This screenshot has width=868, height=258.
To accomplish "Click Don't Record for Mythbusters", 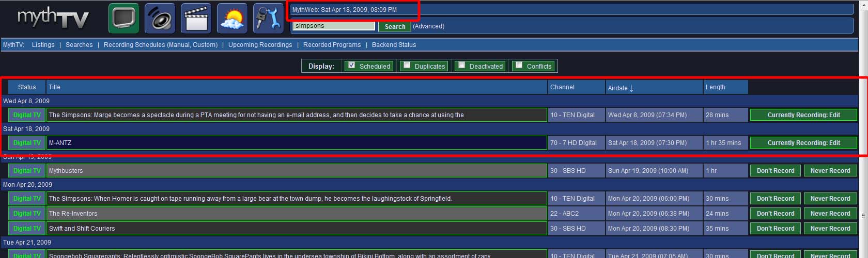I will [776, 171].
